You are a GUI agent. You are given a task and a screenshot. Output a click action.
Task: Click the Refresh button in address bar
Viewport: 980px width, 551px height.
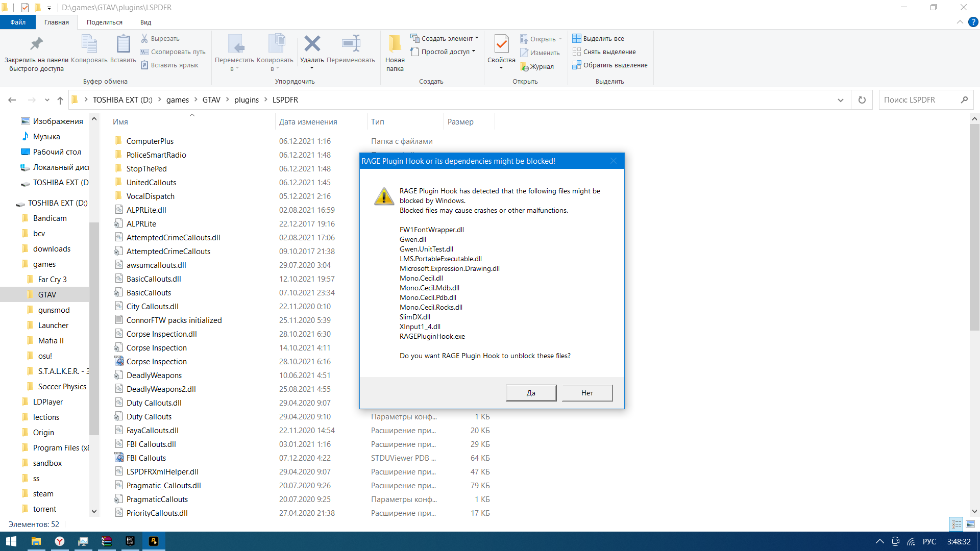click(x=862, y=100)
